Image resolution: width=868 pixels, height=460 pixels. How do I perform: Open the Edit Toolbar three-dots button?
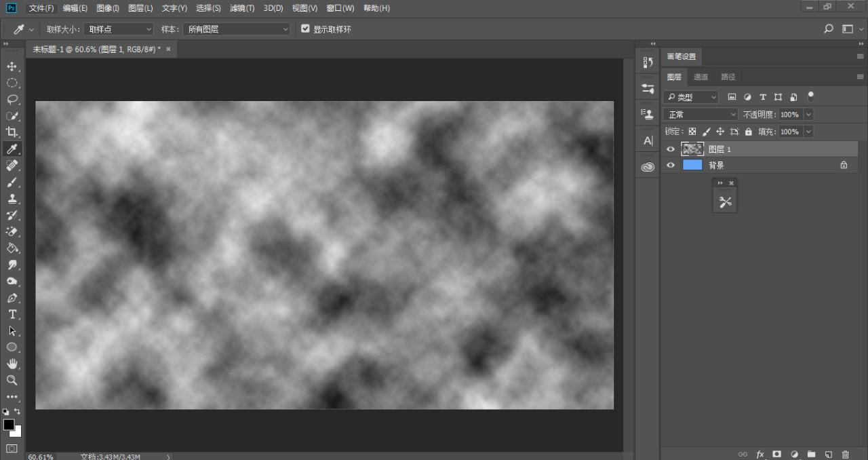(12, 397)
